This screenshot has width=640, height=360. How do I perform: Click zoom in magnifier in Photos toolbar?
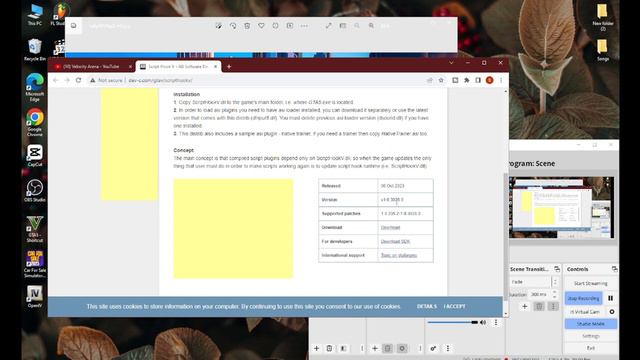371,26
